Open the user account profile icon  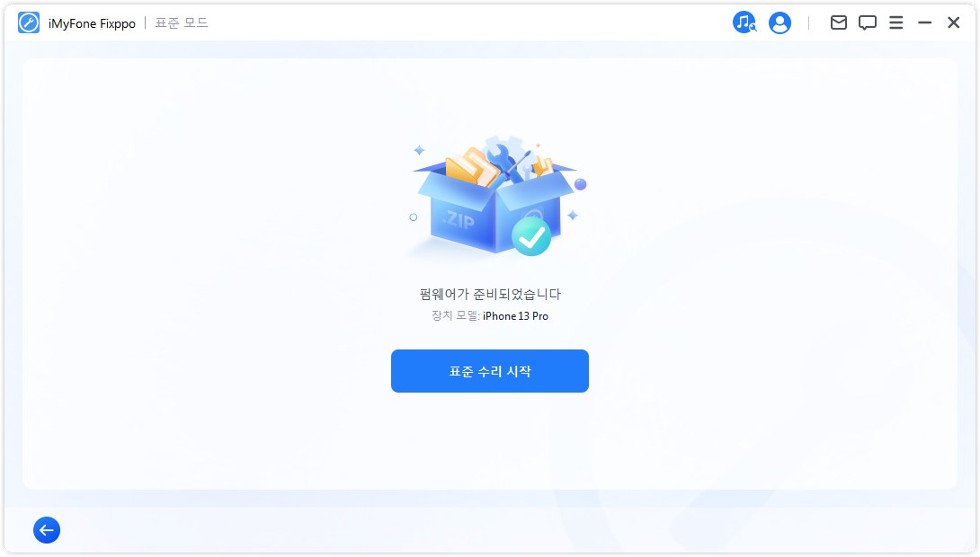[780, 23]
